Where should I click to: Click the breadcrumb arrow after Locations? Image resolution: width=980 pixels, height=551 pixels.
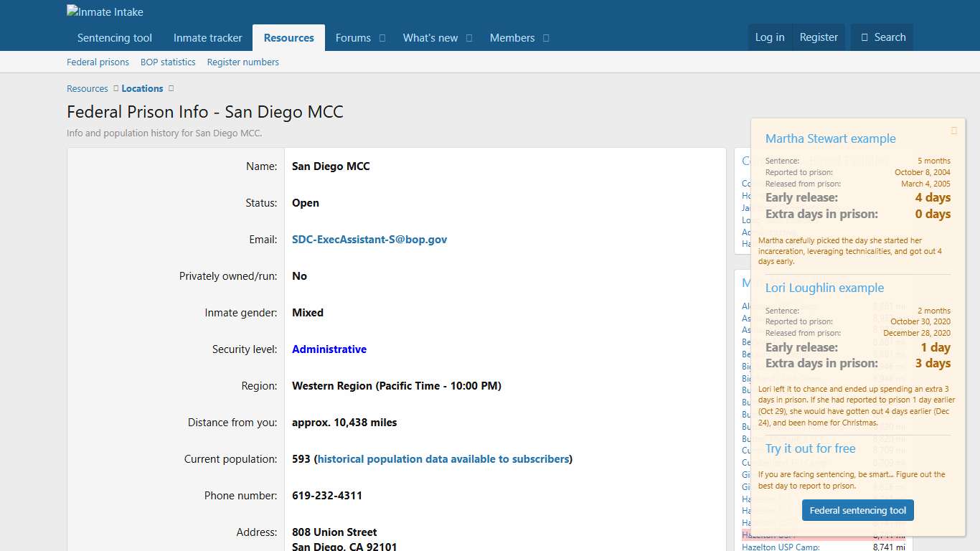[x=170, y=88]
